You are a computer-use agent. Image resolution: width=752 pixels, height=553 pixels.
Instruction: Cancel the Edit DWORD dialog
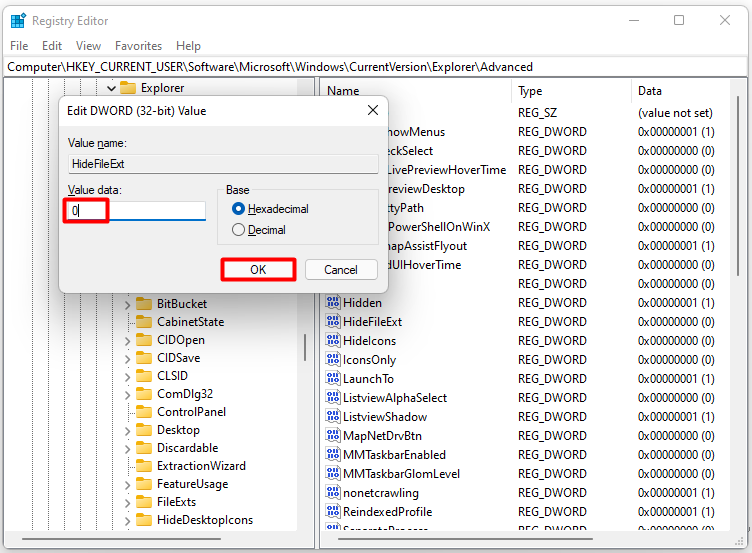[341, 270]
